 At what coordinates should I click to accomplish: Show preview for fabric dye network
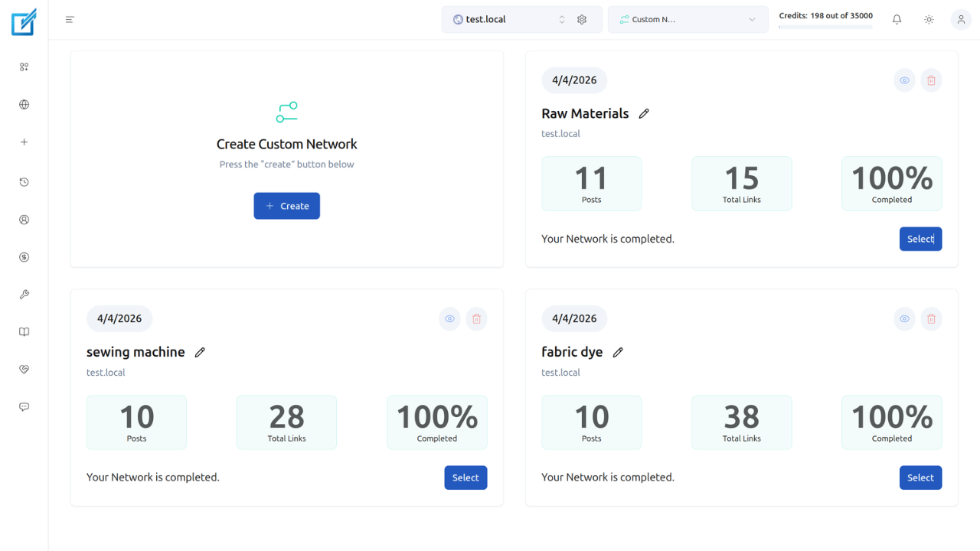tap(904, 318)
